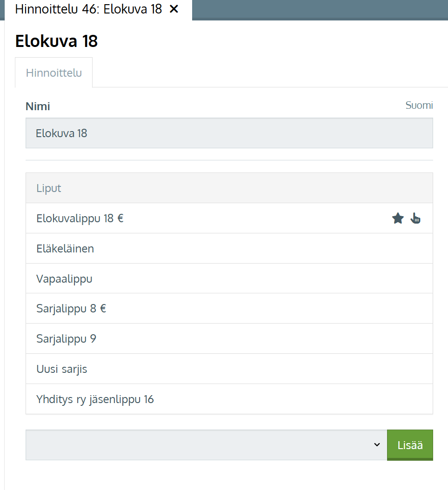Select the Eläkeläinen ticket row

(65, 248)
